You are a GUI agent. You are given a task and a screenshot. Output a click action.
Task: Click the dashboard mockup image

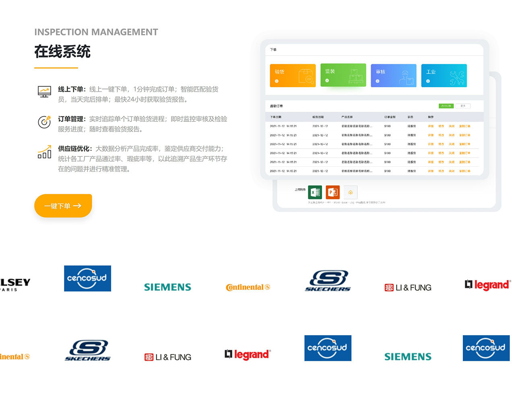tap(381, 125)
